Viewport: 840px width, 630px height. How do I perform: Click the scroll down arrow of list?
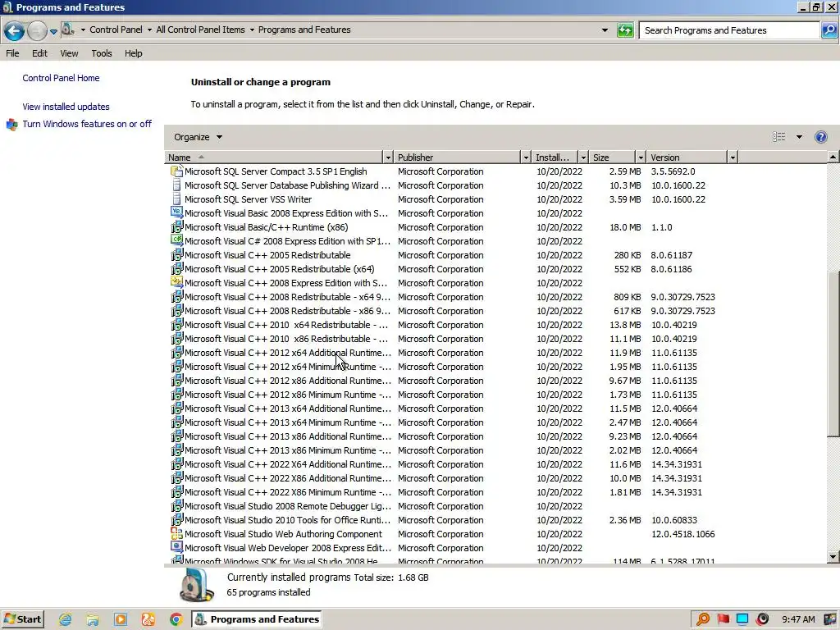click(x=833, y=557)
